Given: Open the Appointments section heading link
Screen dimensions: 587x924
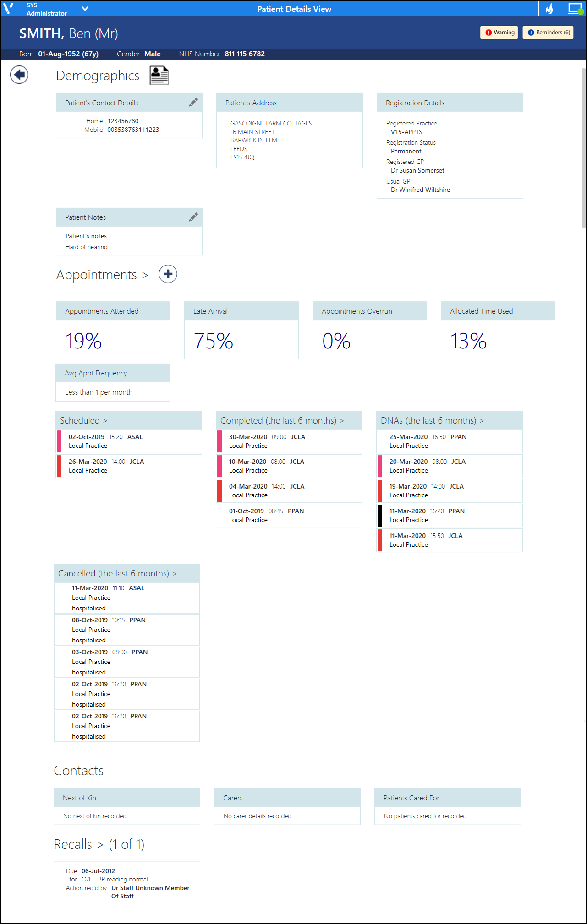Looking at the screenshot, I should (x=102, y=275).
